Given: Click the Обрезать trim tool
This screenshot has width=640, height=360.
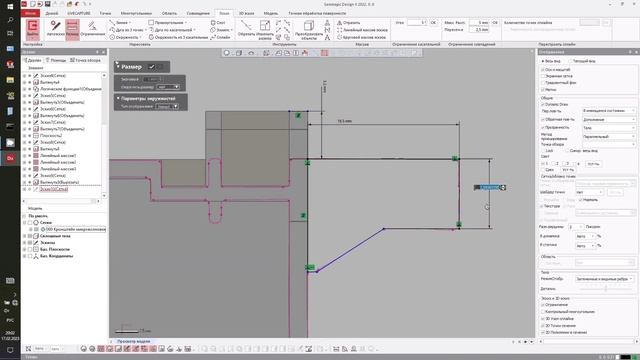Looking at the screenshot, I should pos(246,29).
